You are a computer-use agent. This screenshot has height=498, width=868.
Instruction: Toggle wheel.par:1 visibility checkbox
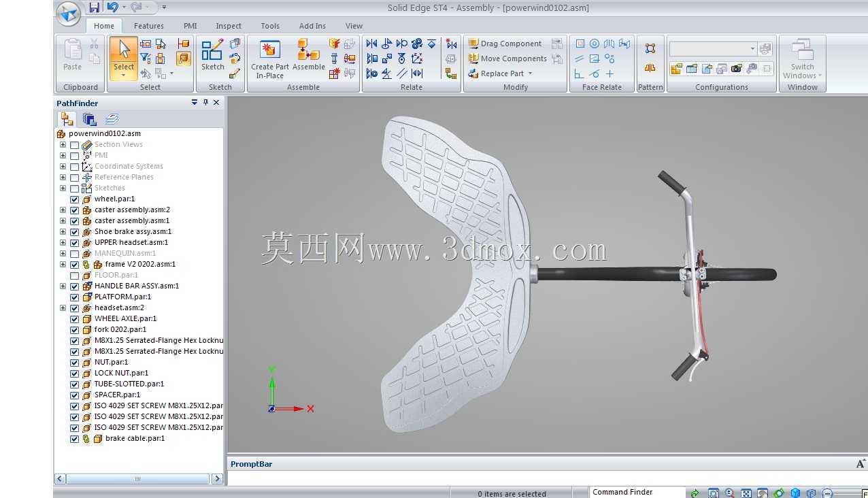[x=75, y=199]
